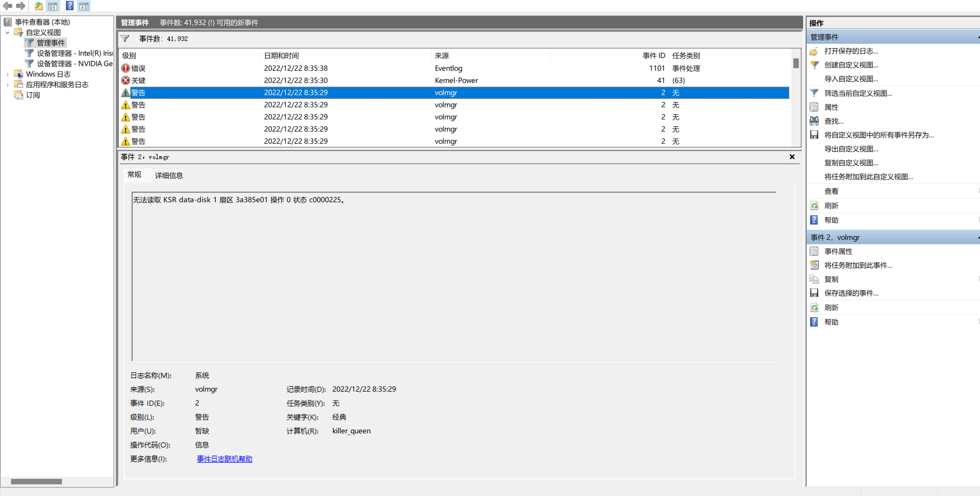Switch to the 详细信息 tab
This screenshot has width=980, height=496.
(169, 176)
